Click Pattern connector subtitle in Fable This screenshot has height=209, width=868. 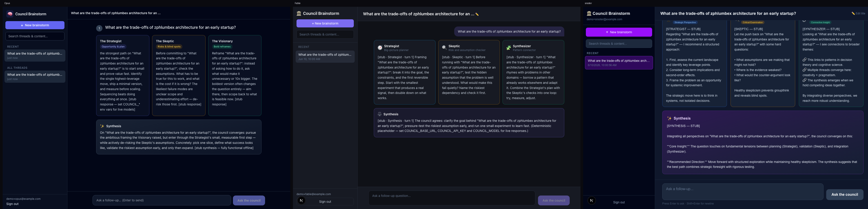pos(524,50)
